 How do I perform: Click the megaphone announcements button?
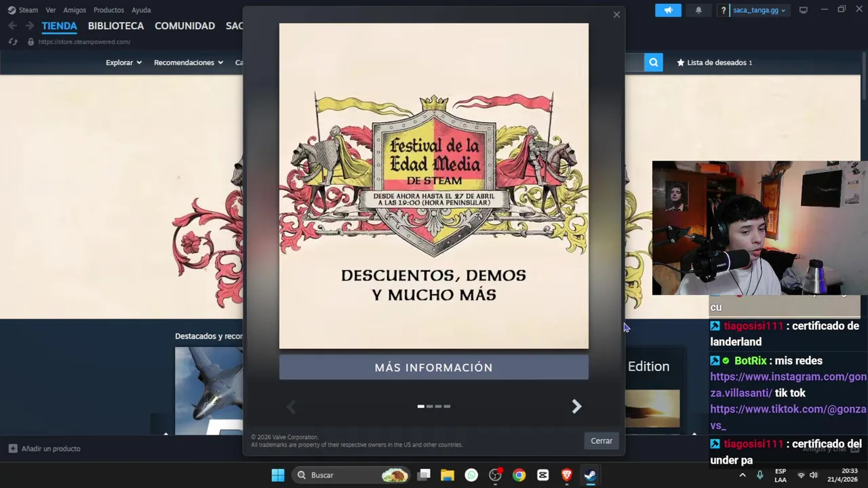click(668, 10)
